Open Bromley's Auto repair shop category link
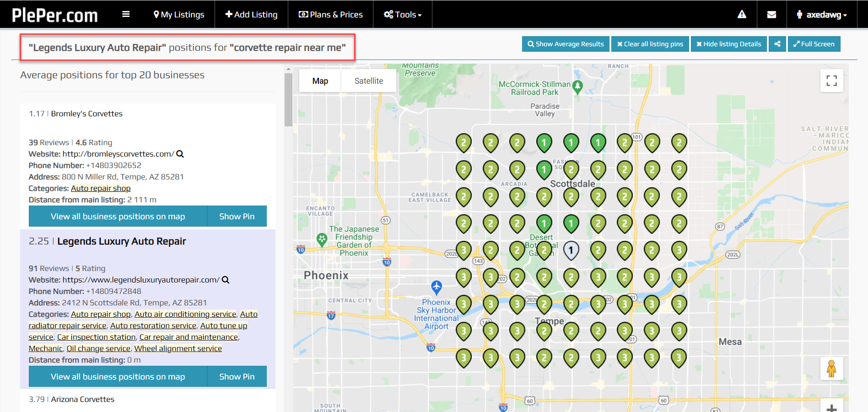Image resolution: width=868 pixels, height=412 pixels. coord(101,188)
